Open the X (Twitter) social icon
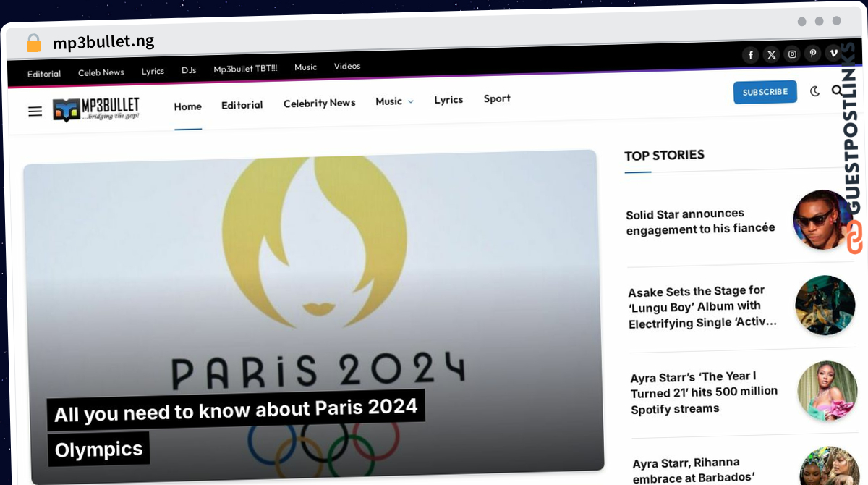This screenshot has width=868, height=485. click(772, 54)
